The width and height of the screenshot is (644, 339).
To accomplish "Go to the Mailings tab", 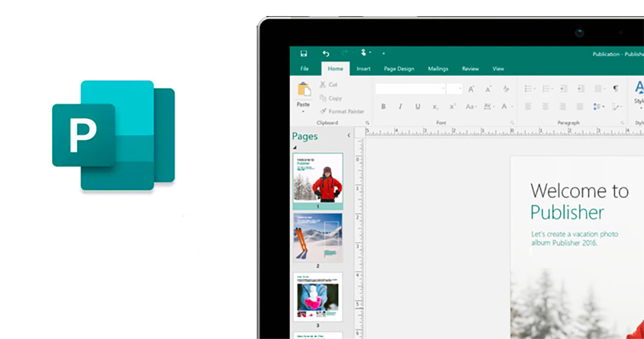I will tap(438, 68).
